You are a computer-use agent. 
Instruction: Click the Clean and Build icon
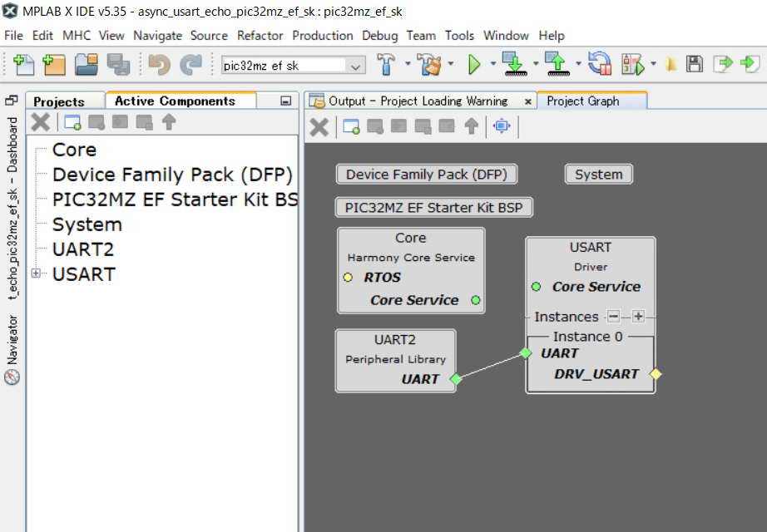coord(428,64)
